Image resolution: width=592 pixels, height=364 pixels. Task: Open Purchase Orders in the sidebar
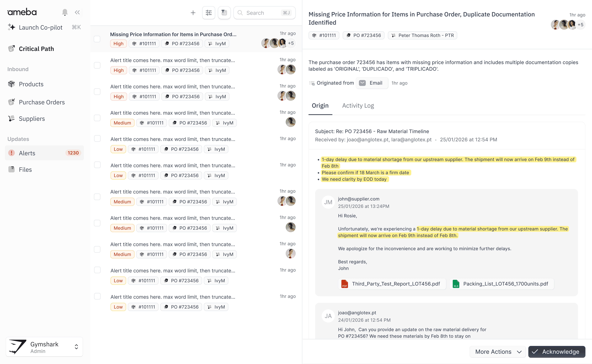[x=42, y=102]
